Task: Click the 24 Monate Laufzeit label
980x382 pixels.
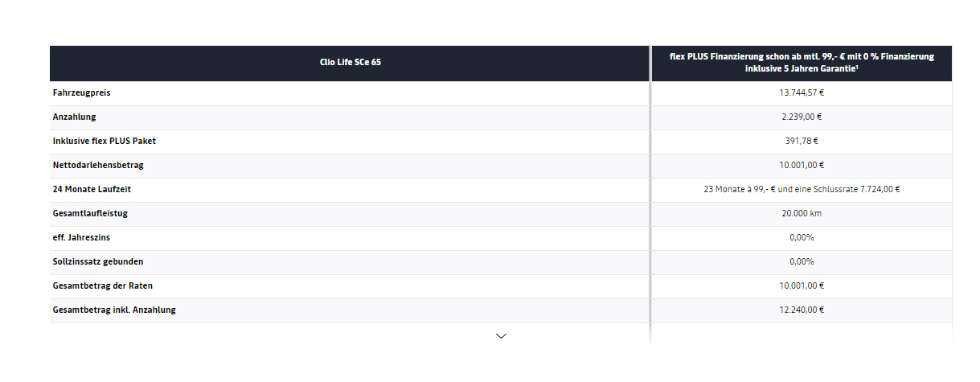Action: click(92, 190)
